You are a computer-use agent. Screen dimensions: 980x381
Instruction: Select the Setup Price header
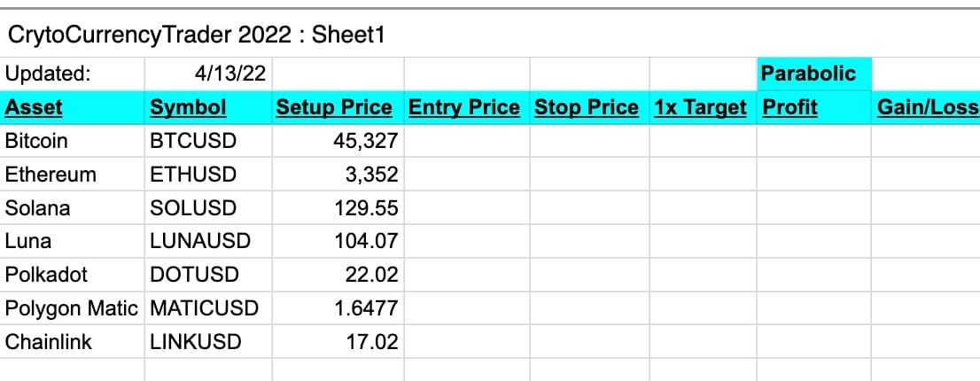coord(338,107)
